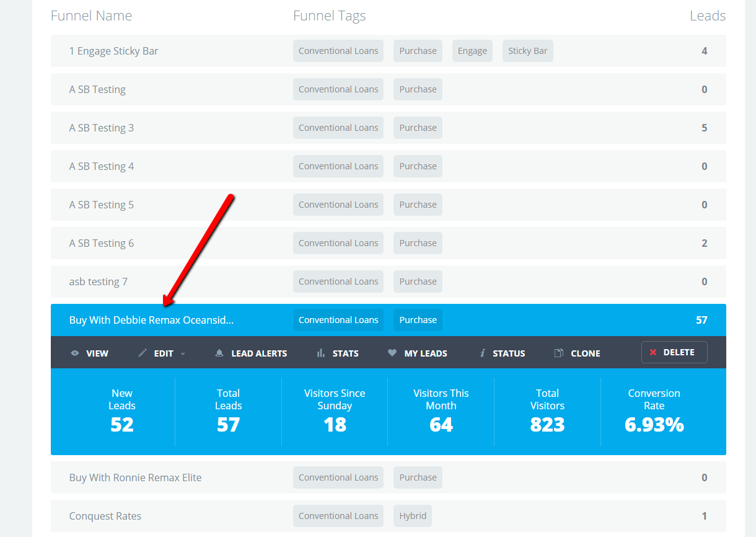Click lead count 1 on Conquest Rates

[x=705, y=516]
